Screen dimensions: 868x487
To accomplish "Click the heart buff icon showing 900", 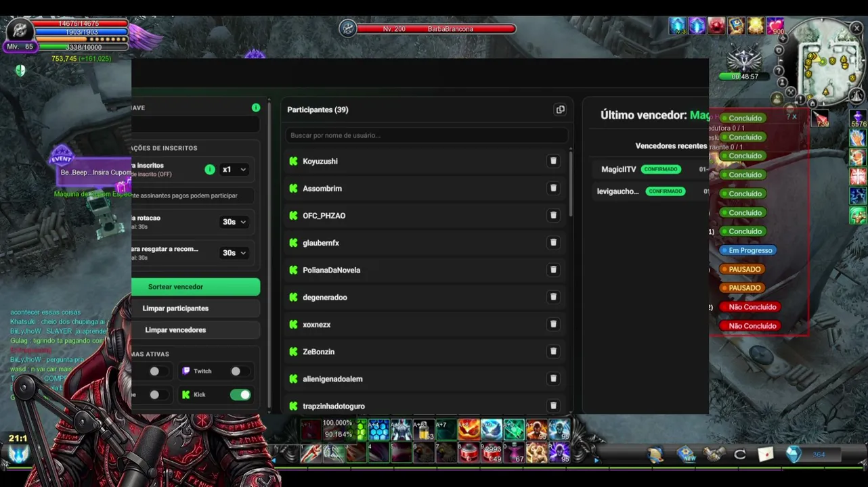I will (775, 26).
